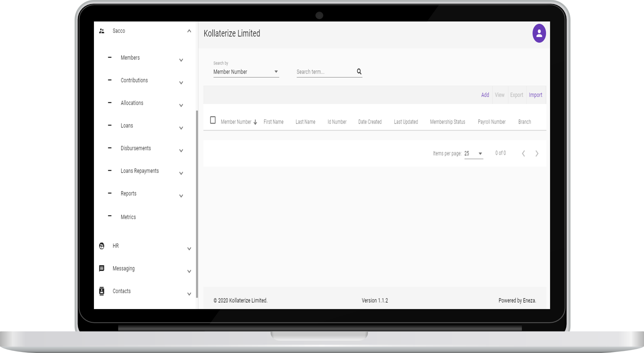This screenshot has height=353, width=644.
Task: Click the Powered by Eneza footer text
Action: (x=517, y=301)
